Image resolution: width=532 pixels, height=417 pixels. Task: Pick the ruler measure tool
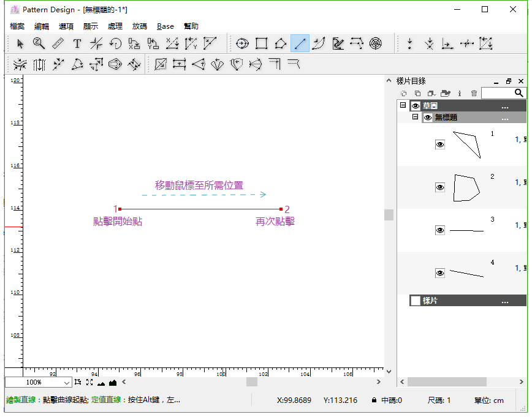click(x=58, y=43)
